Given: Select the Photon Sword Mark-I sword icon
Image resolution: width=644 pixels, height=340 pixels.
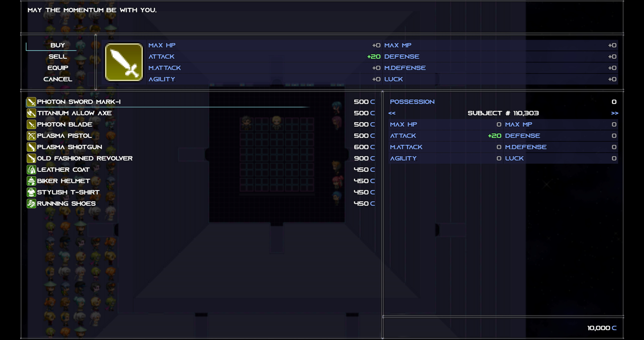Looking at the screenshot, I should [31, 102].
